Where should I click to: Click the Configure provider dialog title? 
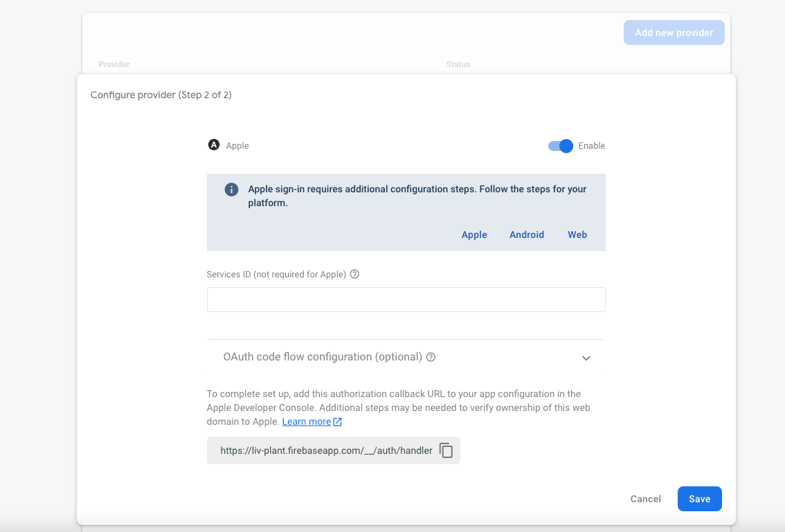tap(161, 95)
